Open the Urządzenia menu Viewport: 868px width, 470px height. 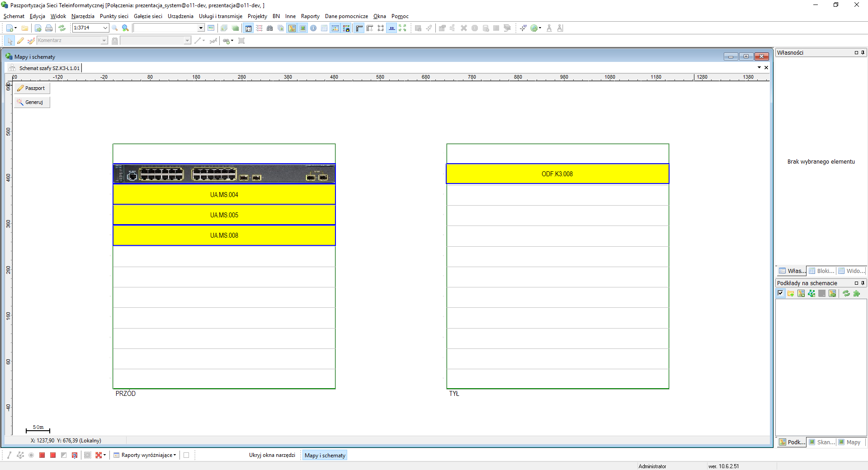pyautogui.click(x=180, y=16)
